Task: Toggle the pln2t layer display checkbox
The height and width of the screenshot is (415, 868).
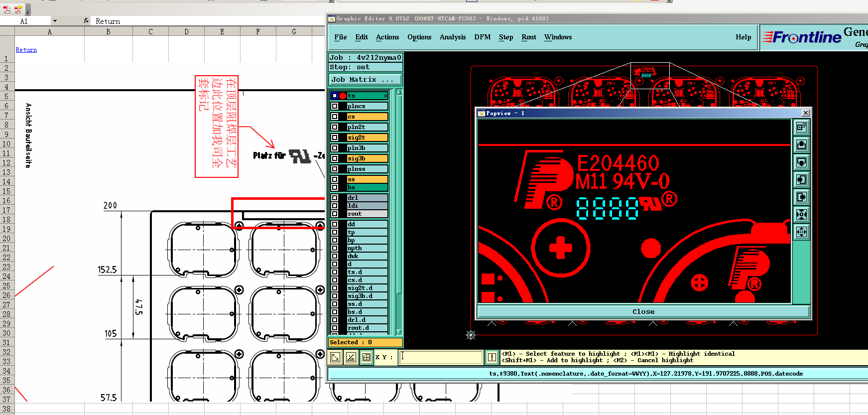Action: pos(335,127)
